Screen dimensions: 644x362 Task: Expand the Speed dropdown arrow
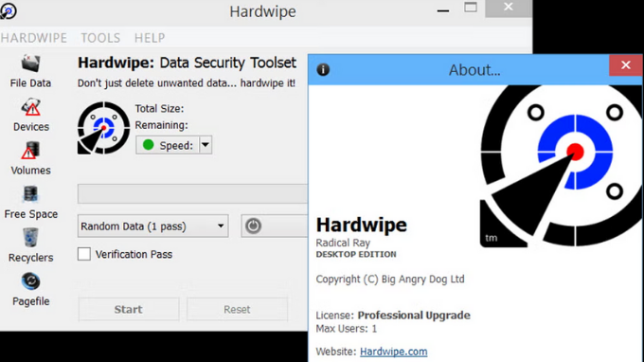pyautogui.click(x=206, y=145)
